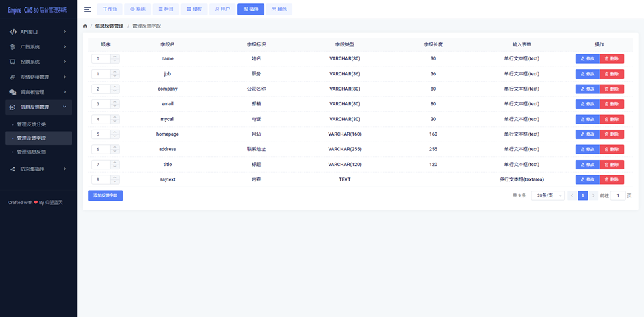
Task: Click the 广告系统 sidebar icon
Action: pyautogui.click(x=13, y=47)
